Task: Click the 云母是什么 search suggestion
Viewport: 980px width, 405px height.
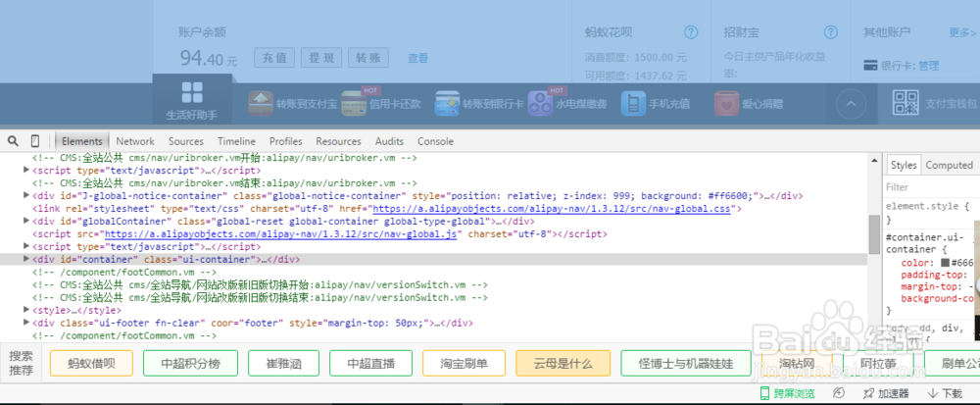Action: 563,363
